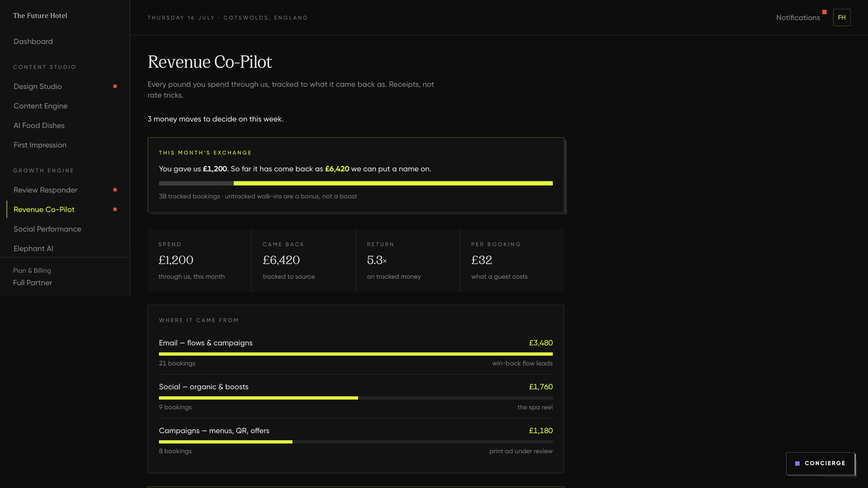
Task: Click the Social organic & boosts bar
Action: point(356,398)
